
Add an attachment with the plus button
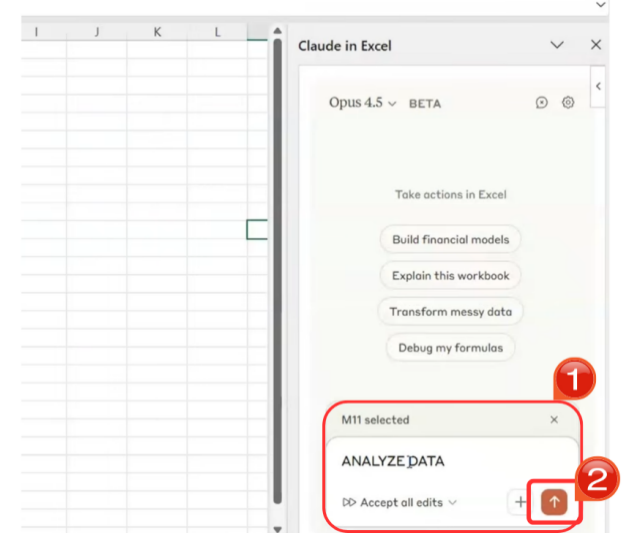point(520,501)
